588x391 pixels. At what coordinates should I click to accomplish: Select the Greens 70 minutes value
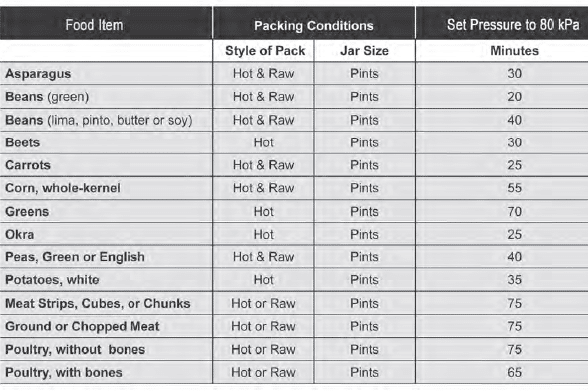pyautogui.click(x=514, y=211)
